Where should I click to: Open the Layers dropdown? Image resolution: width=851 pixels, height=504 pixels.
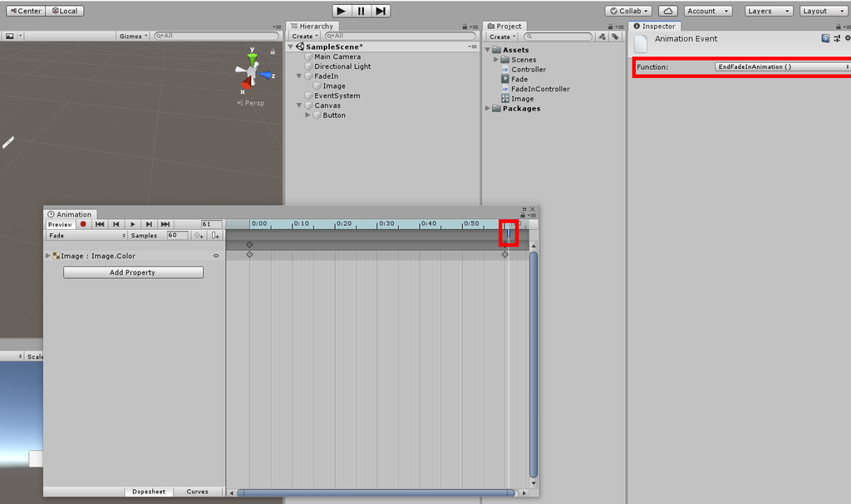pyautogui.click(x=769, y=11)
